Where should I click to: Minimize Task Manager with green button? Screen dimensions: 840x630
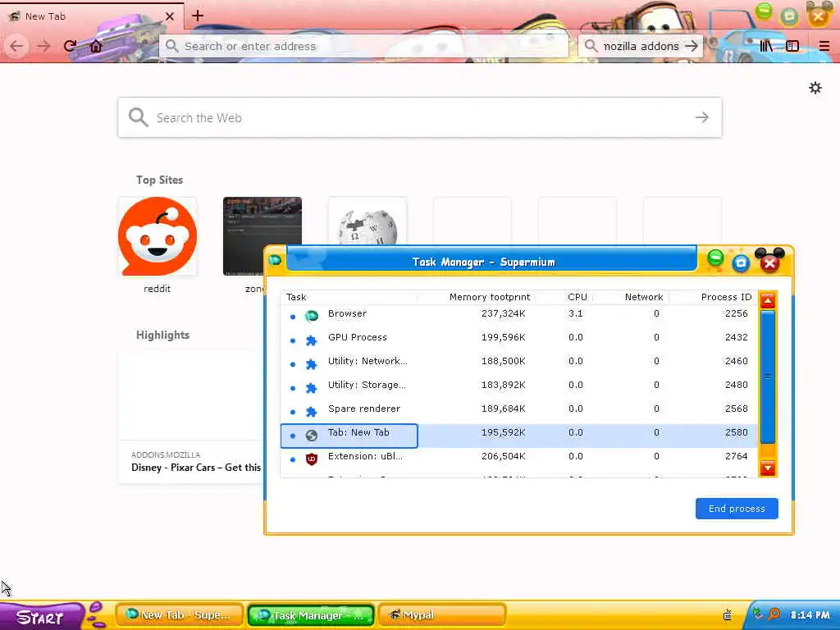715,258
